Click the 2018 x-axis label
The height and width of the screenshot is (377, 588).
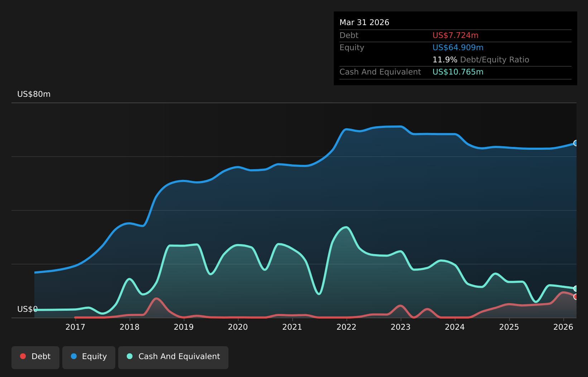(x=130, y=327)
